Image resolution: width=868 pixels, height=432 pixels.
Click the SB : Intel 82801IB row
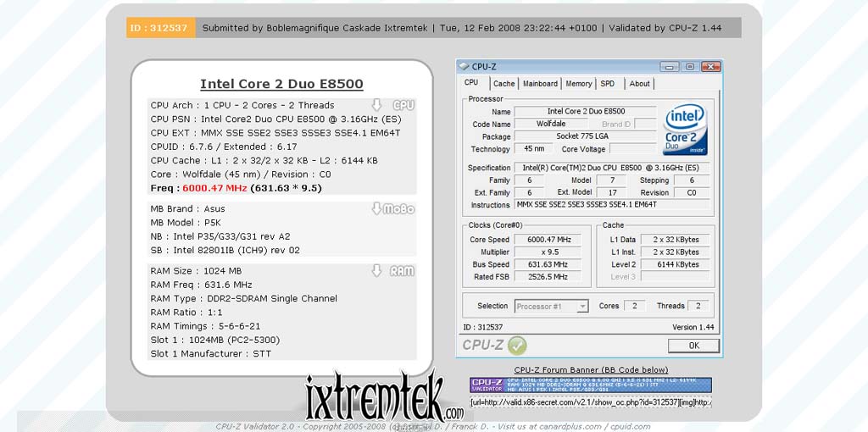(x=225, y=250)
